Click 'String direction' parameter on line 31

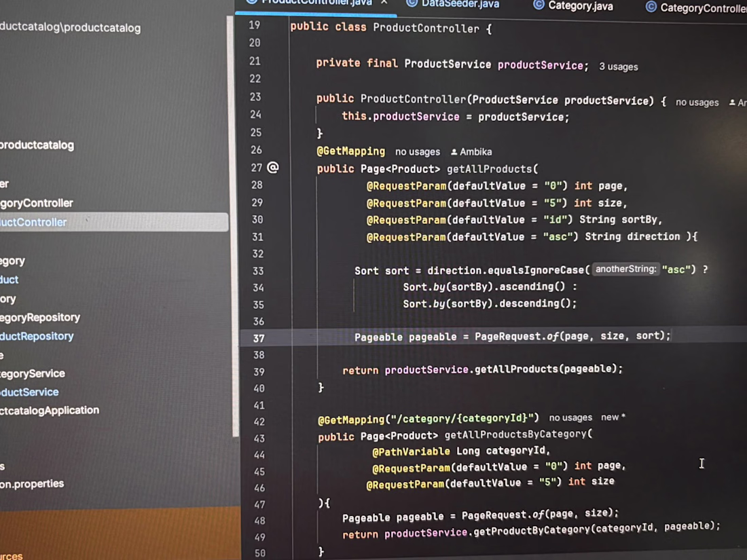(x=632, y=237)
